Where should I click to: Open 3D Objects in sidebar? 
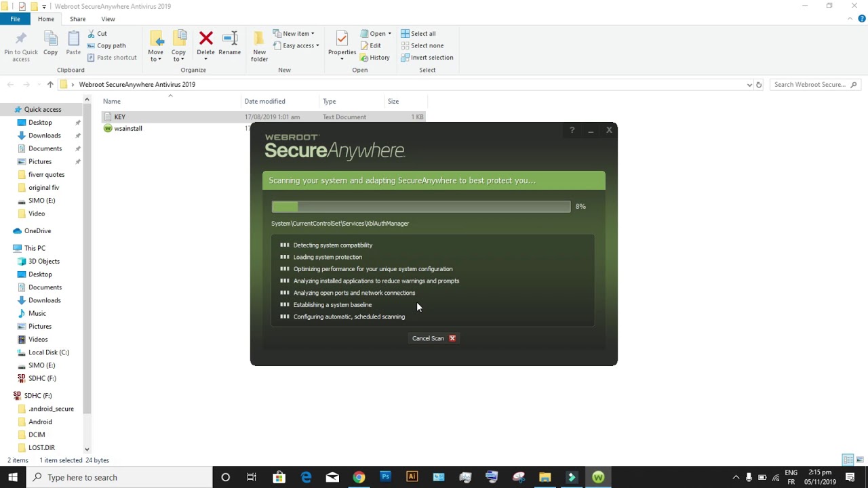point(44,261)
